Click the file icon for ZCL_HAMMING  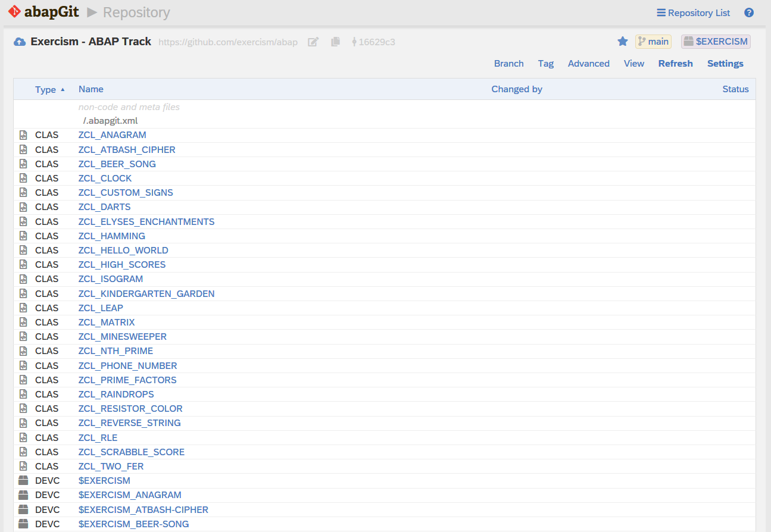[x=23, y=236]
